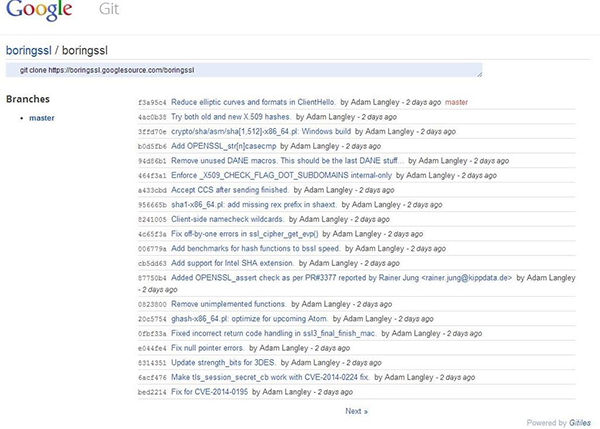The height and width of the screenshot is (429, 600).
Task: Click the resize grip of clone URL box
Action: (x=479, y=74)
